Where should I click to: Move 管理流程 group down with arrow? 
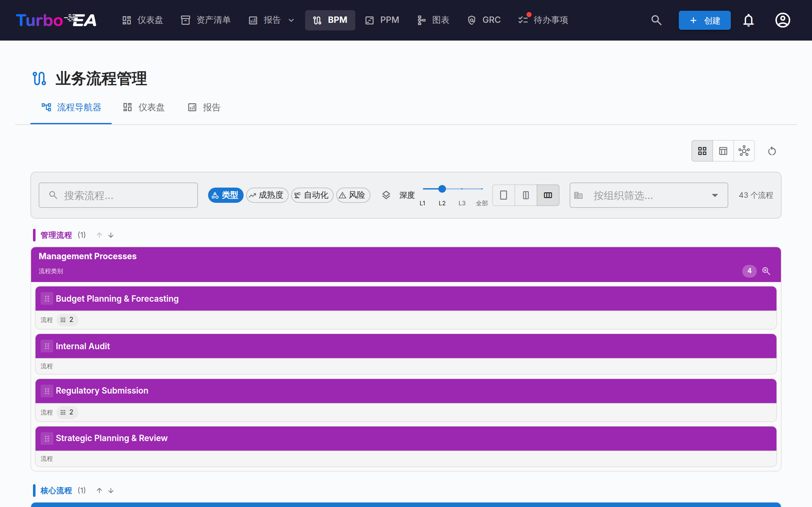pos(111,235)
